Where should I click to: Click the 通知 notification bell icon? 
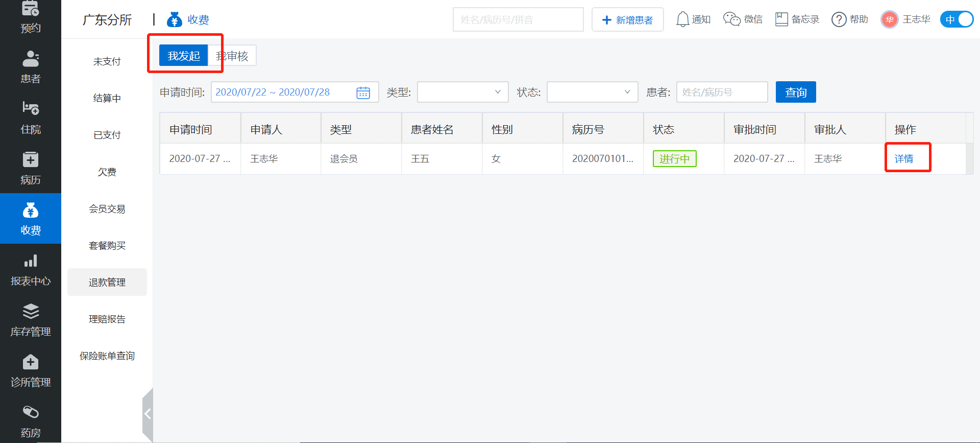tap(682, 19)
